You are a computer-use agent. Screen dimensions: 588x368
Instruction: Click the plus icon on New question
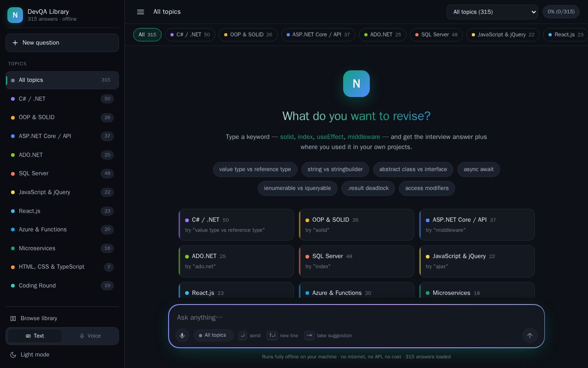pyautogui.click(x=15, y=43)
